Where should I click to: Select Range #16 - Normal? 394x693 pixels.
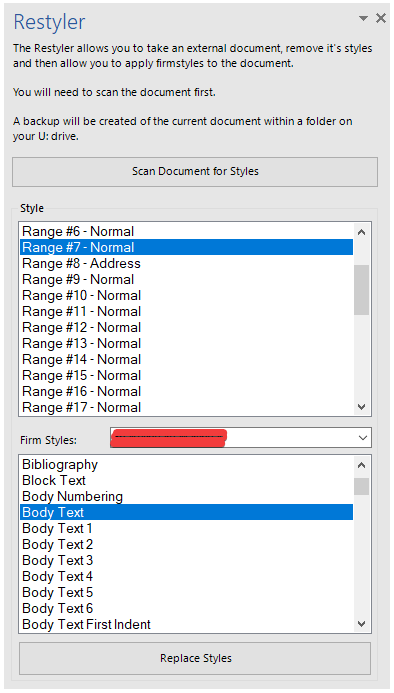tap(186, 391)
